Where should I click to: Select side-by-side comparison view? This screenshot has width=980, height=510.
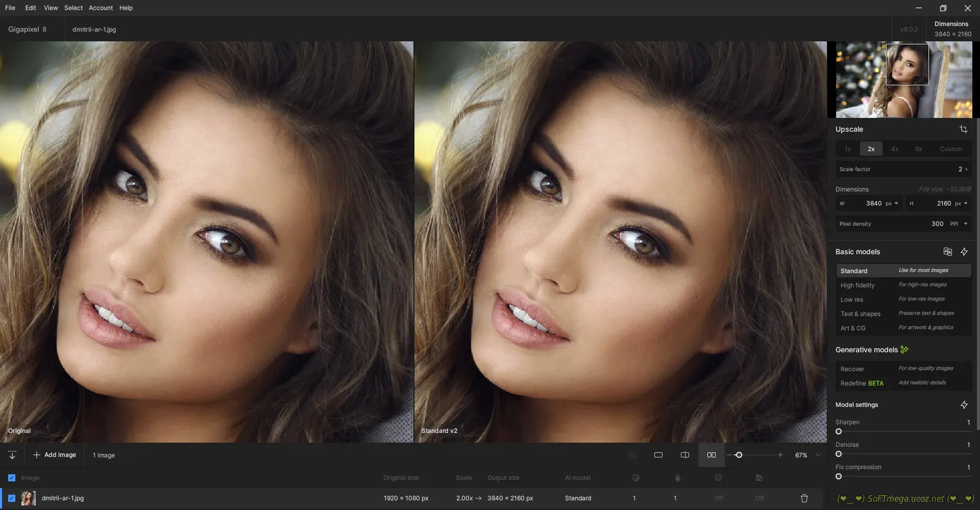[x=711, y=455]
